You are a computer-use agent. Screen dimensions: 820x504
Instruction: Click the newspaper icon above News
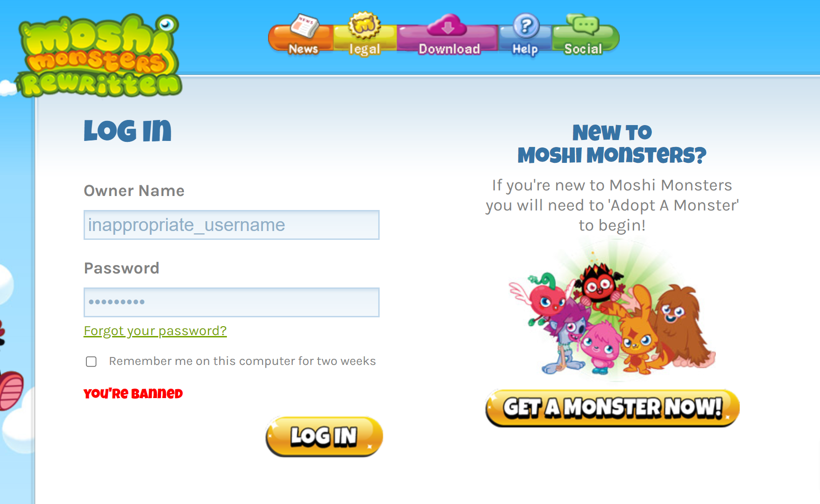[304, 26]
